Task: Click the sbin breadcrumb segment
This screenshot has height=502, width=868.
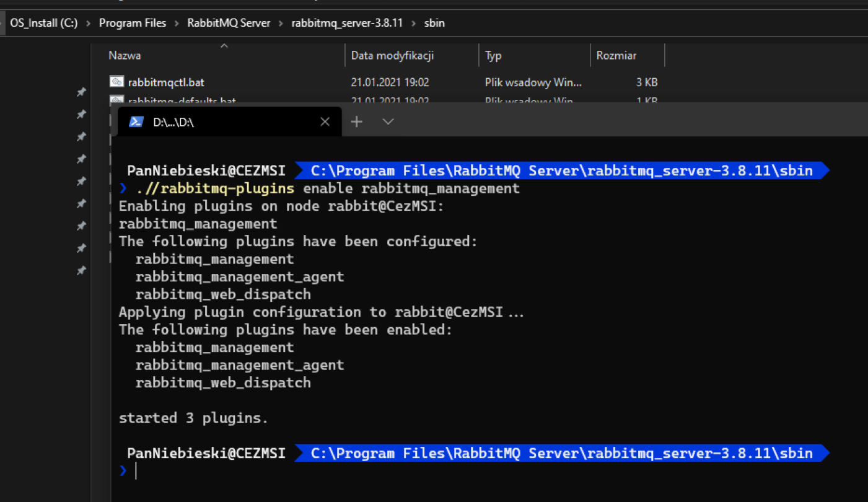Action: (x=434, y=24)
